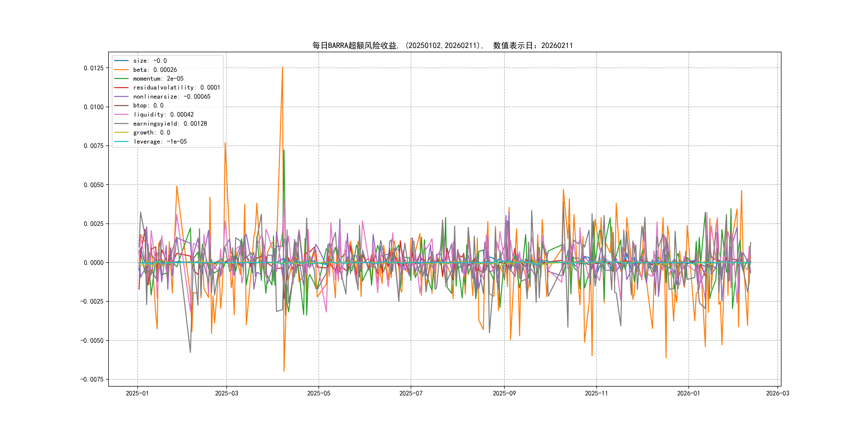The width and height of the screenshot is (868, 434).
Task: Click the 'beta: 0.00026' legend text
Action: [x=155, y=70]
